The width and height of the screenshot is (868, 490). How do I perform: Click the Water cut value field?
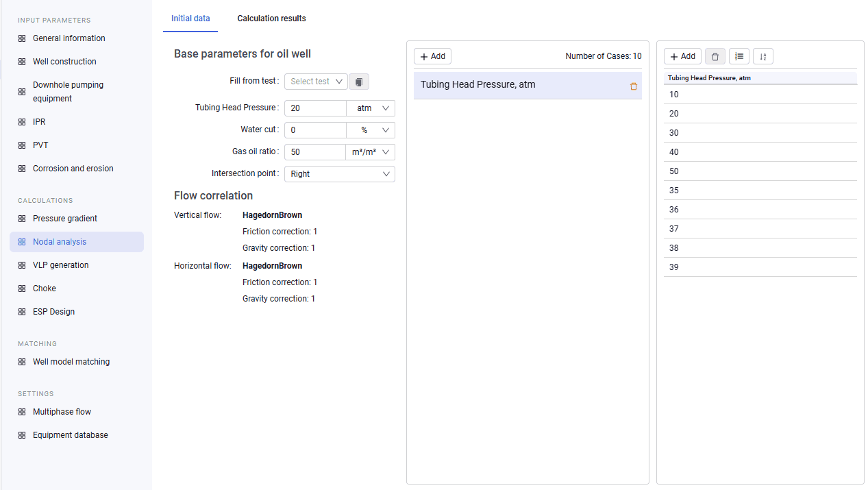click(315, 130)
